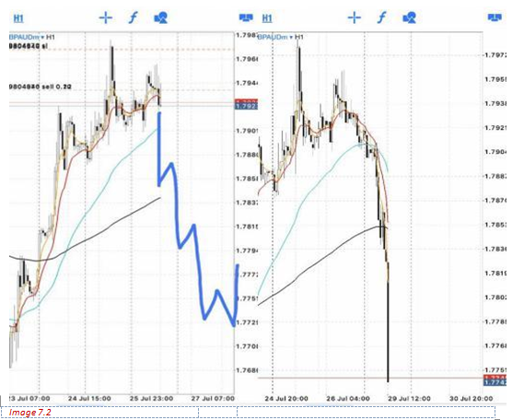Click 25 Jul 23:00 time axis label
Screen dimensions: 524x420
[x=151, y=399]
